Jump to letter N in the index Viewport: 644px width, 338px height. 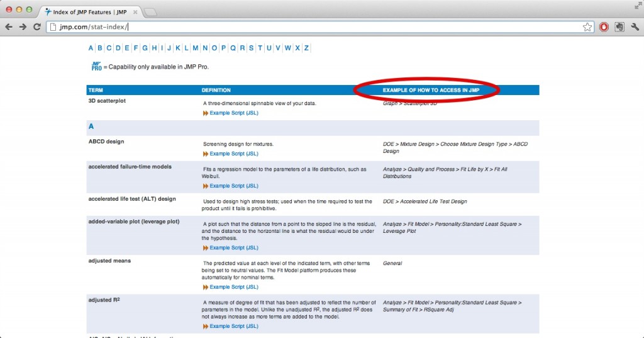(205, 48)
